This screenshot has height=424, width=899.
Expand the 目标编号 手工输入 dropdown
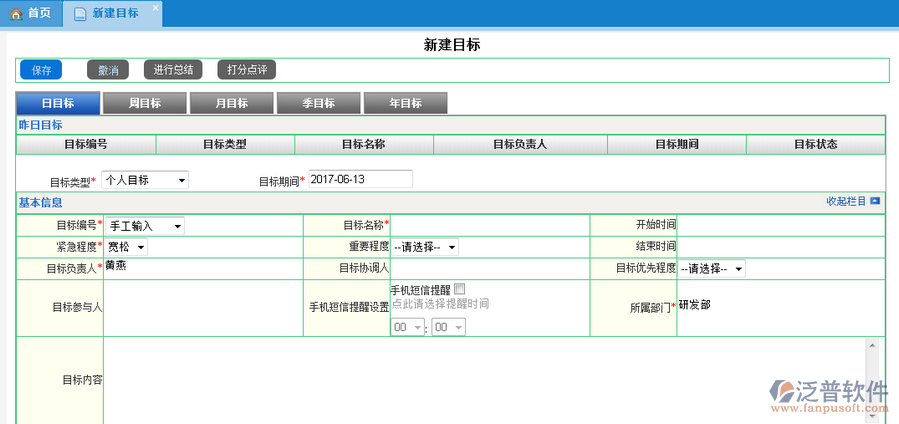pyautogui.click(x=145, y=226)
